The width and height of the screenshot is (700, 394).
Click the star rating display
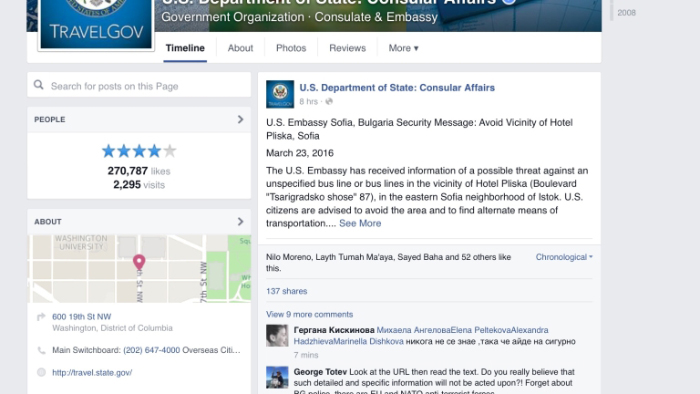(139, 151)
